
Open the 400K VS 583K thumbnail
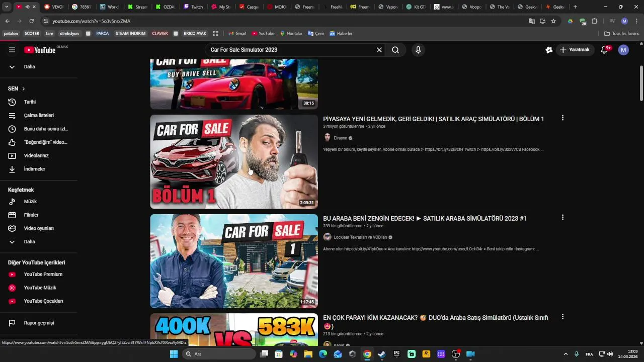click(x=234, y=330)
